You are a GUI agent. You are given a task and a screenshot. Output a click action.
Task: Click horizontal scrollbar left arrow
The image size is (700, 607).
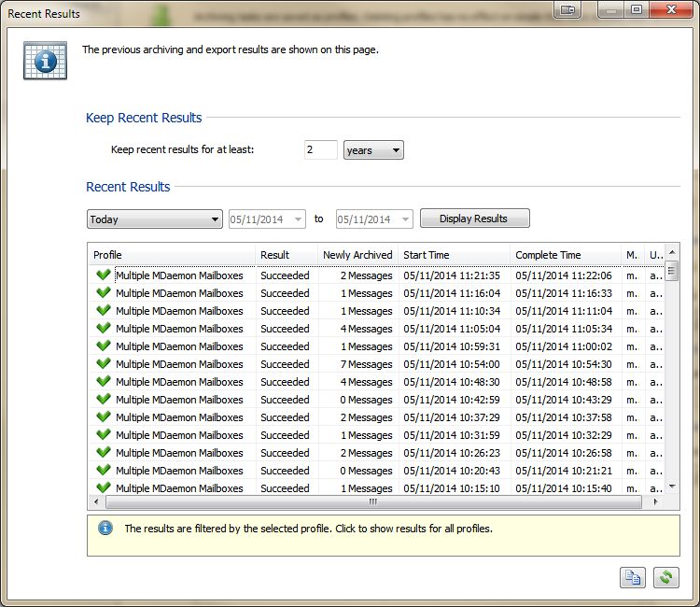(x=96, y=501)
